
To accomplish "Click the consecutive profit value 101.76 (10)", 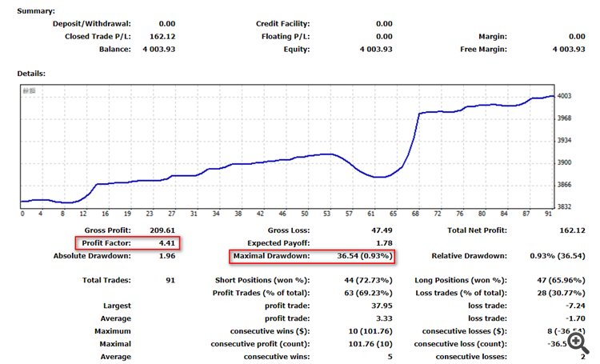I will (370, 344).
